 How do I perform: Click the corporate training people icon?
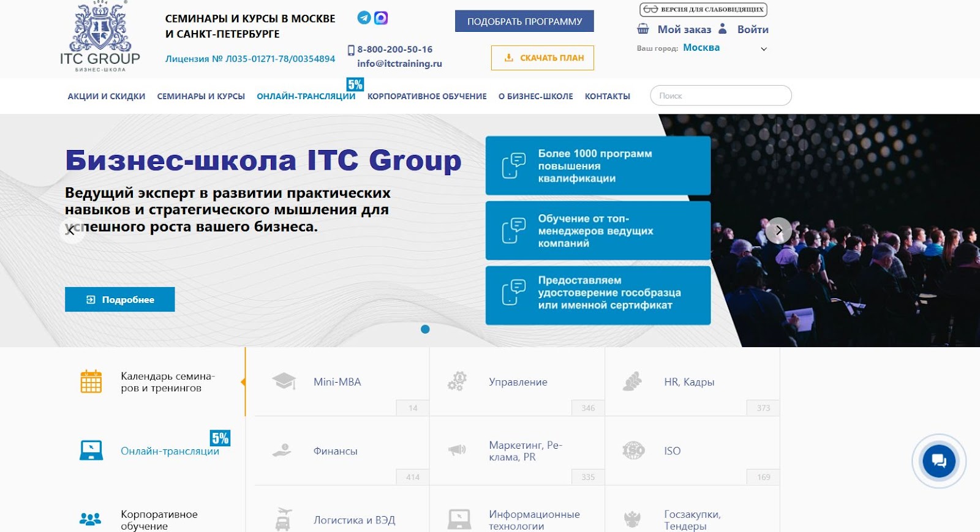[91, 520]
